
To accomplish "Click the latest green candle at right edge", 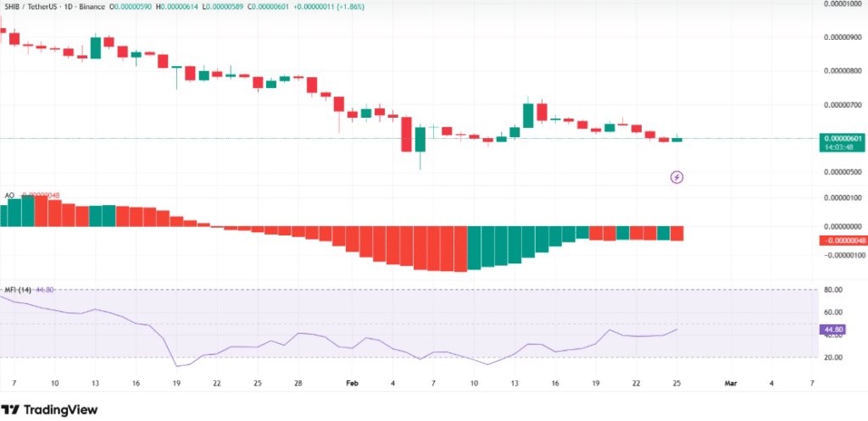I will (677, 139).
